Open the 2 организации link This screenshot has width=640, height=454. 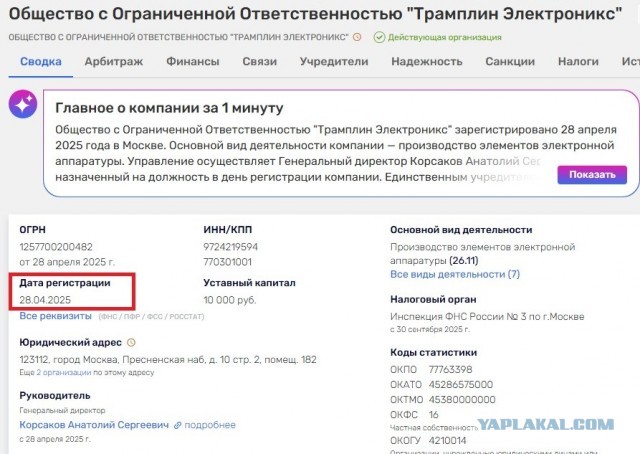click(x=64, y=372)
